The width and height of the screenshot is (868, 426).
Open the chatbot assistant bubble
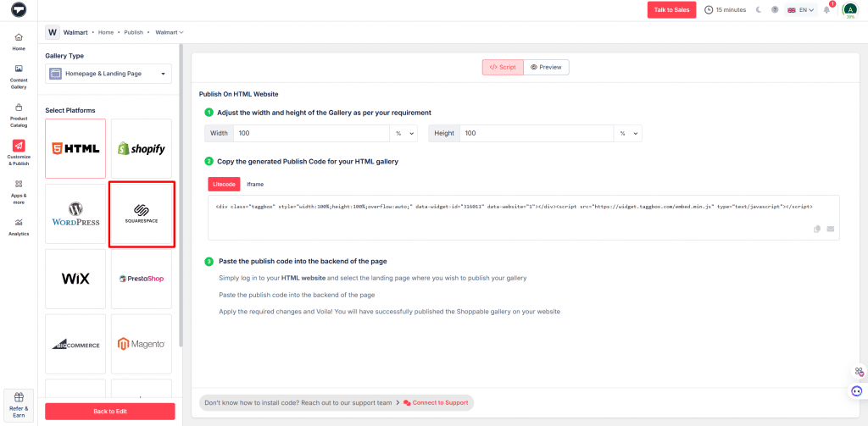click(x=857, y=391)
